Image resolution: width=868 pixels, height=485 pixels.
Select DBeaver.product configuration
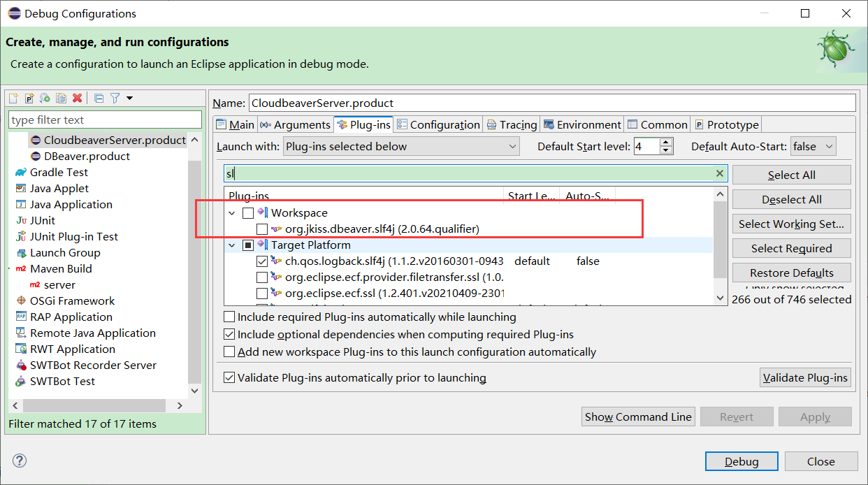[80, 156]
